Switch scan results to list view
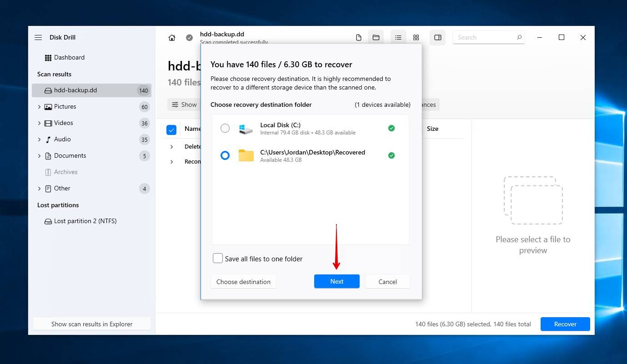The height and width of the screenshot is (364, 627). coord(398,37)
